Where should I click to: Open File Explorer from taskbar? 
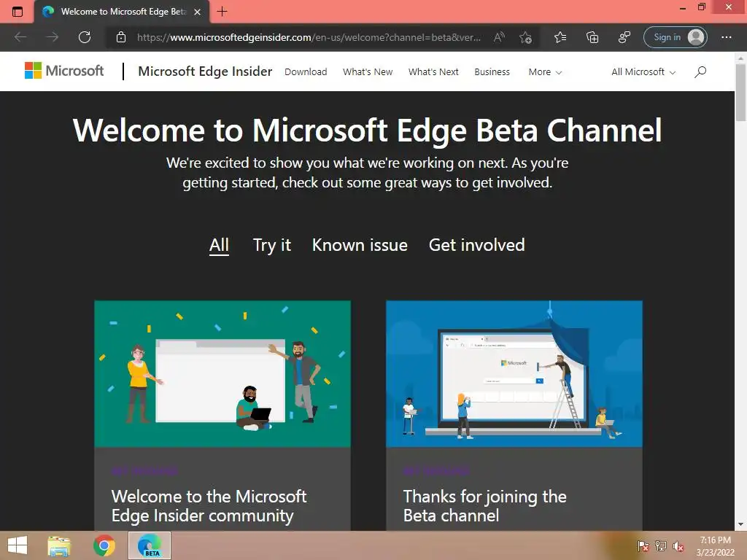pyautogui.click(x=59, y=545)
